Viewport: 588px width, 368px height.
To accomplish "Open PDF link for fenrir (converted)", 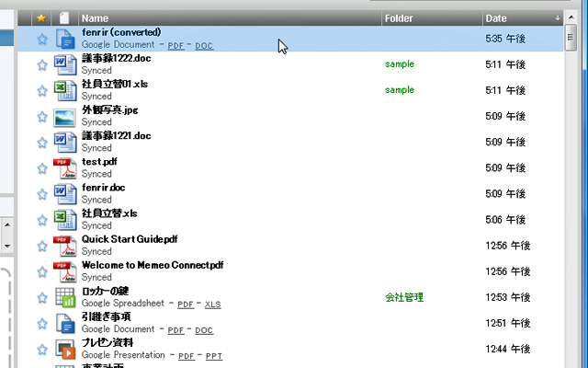I will click(175, 46).
